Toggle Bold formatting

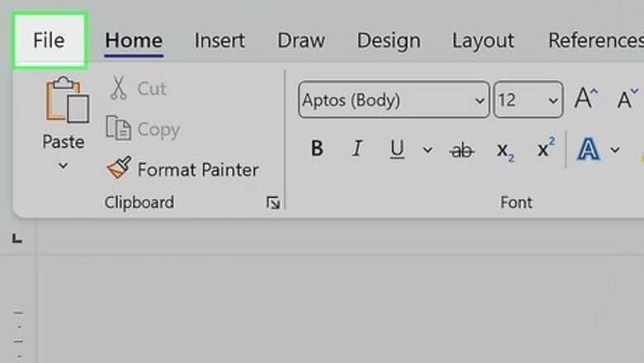(x=316, y=149)
